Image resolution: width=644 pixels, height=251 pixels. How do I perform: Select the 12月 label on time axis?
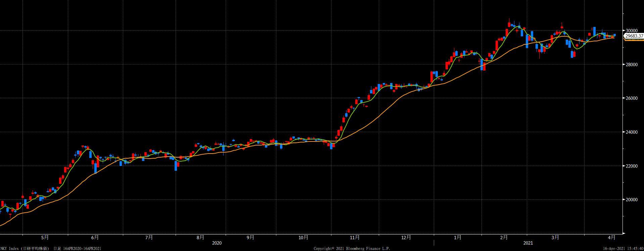(406, 238)
